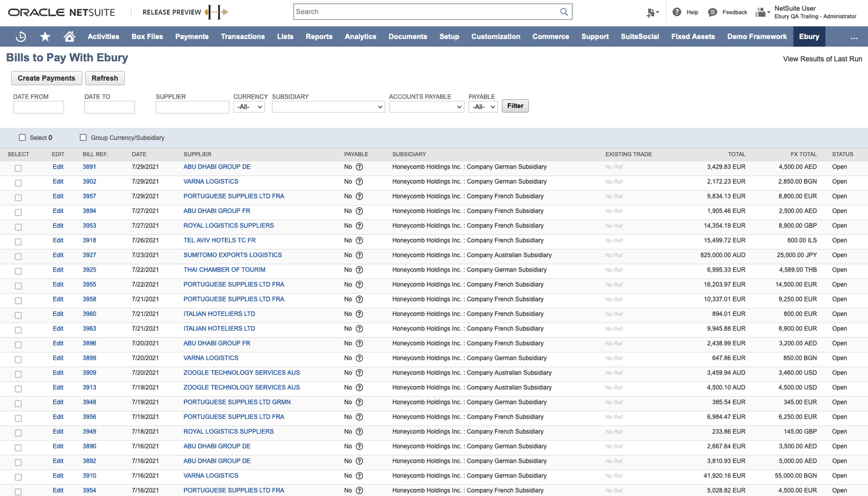Open the Transactions menu

click(242, 36)
